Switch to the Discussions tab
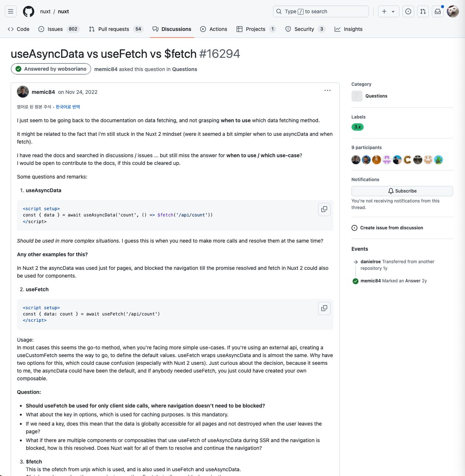 pos(172,29)
